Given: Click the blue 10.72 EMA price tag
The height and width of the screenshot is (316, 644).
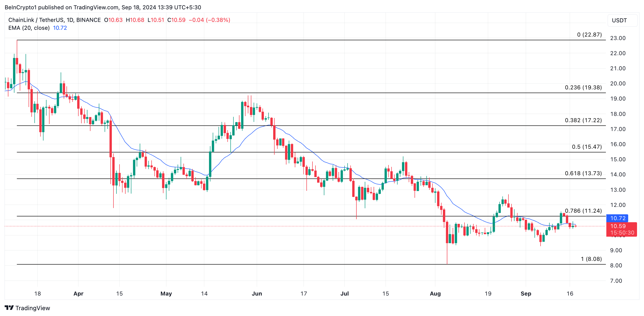Looking at the screenshot, I should pos(617,218).
